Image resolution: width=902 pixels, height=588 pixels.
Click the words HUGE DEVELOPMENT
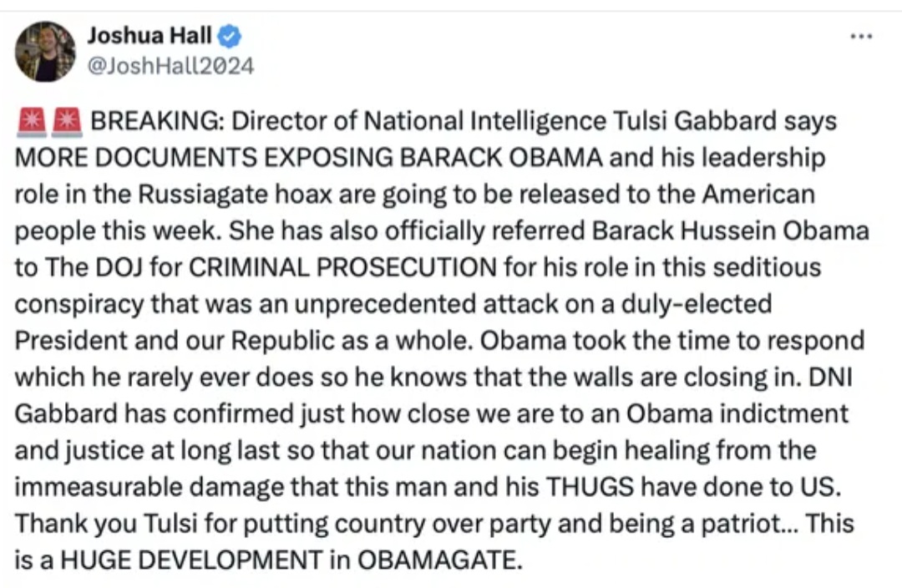click(190, 560)
